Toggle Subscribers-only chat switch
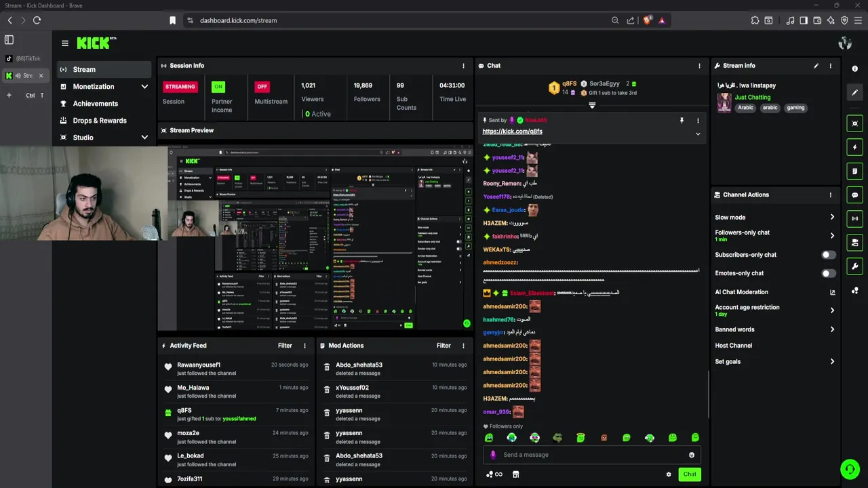This screenshot has width=868, height=488. (x=829, y=255)
